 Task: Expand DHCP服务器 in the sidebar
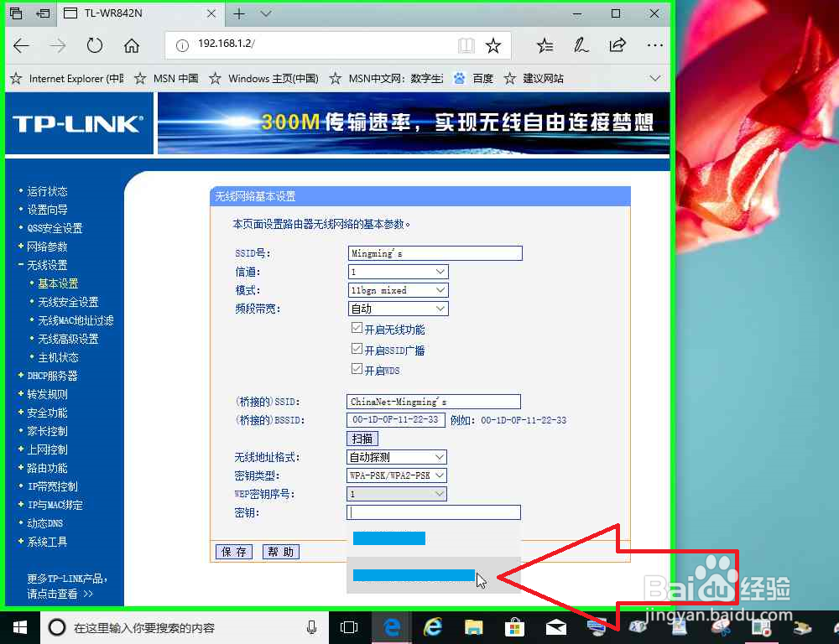click(x=52, y=376)
